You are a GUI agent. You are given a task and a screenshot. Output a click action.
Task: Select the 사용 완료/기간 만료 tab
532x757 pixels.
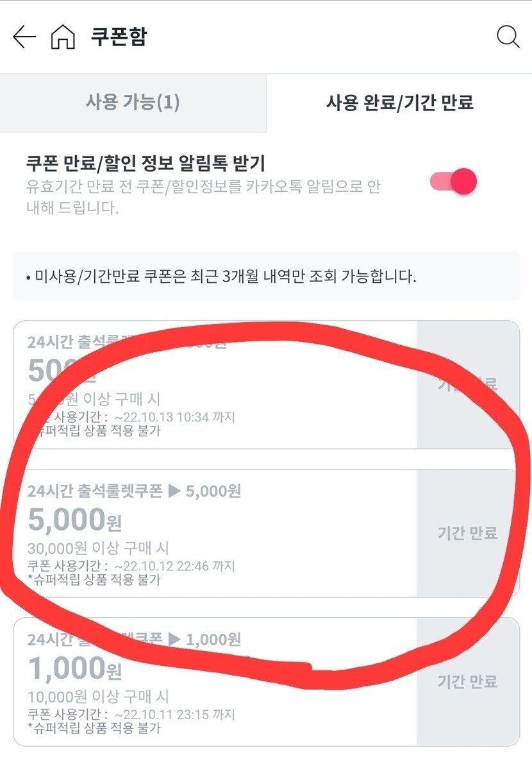click(x=399, y=103)
